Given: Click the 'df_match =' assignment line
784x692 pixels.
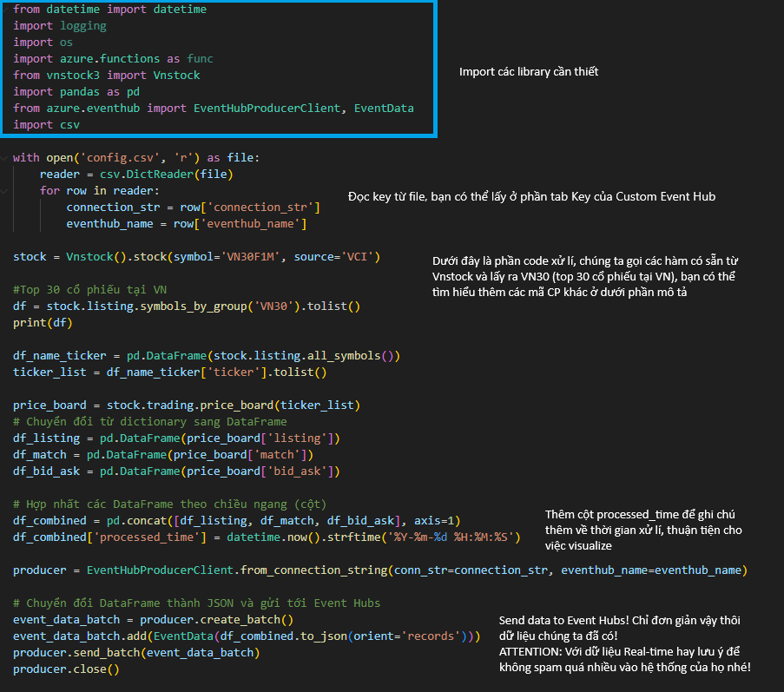Looking at the screenshot, I should [x=163, y=454].
